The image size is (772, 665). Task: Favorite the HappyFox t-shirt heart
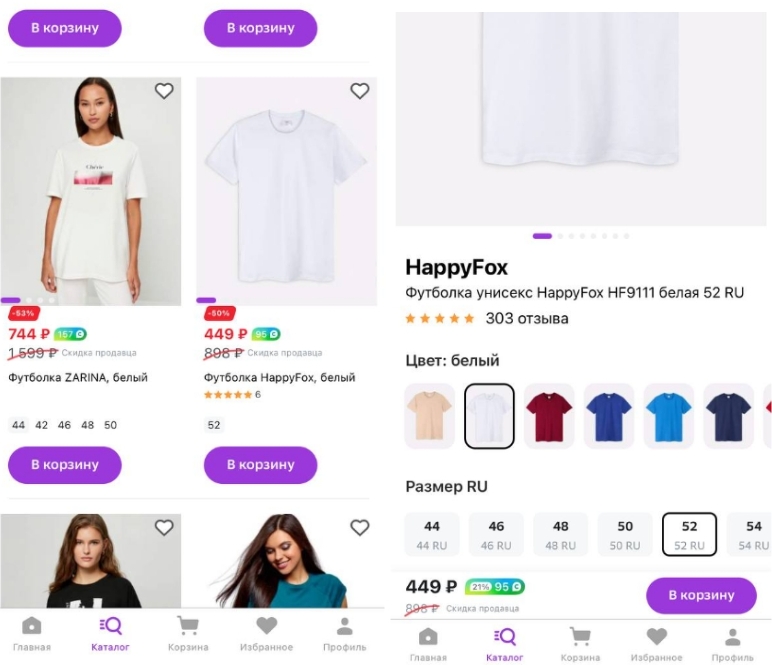click(x=360, y=91)
